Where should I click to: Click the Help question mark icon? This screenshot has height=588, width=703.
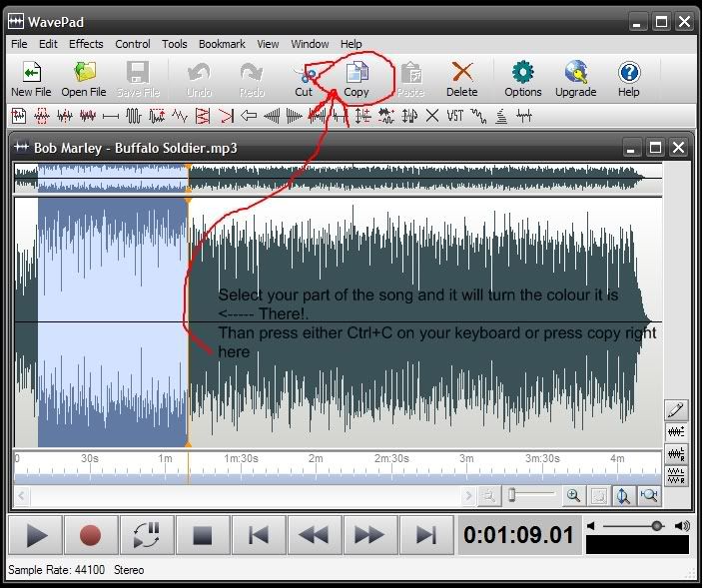[x=629, y=72]
